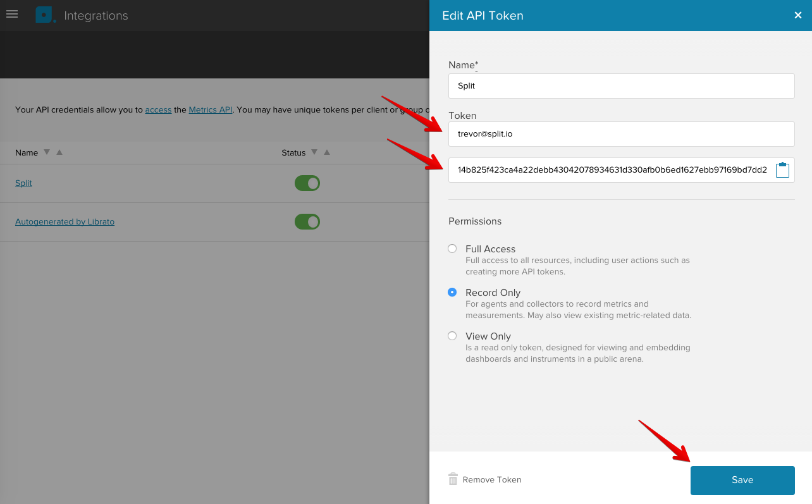Open Autogenerated by Librato token link
This screenshot has width=812, height=504.
tap(65, 221)
